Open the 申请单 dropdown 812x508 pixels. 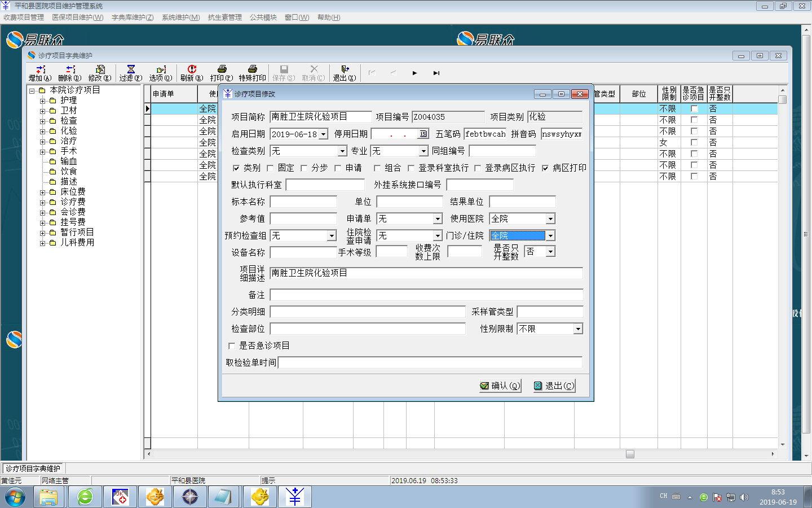click(x=438, y=219)
